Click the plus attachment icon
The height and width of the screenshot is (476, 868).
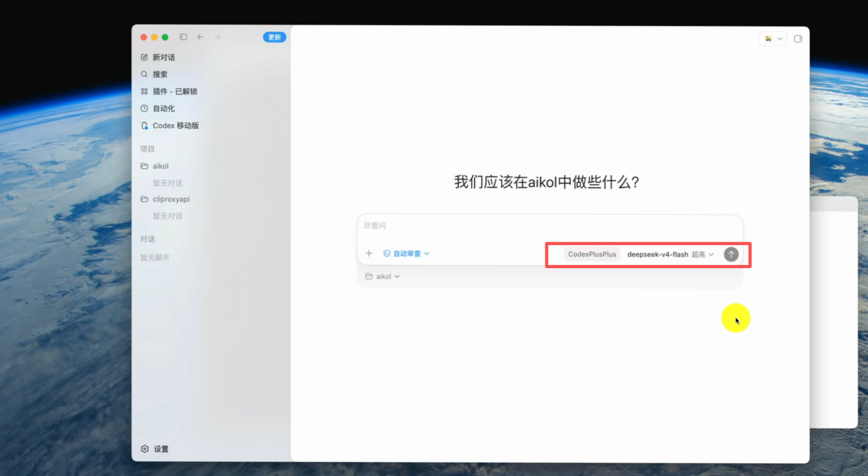click(369, 254)
